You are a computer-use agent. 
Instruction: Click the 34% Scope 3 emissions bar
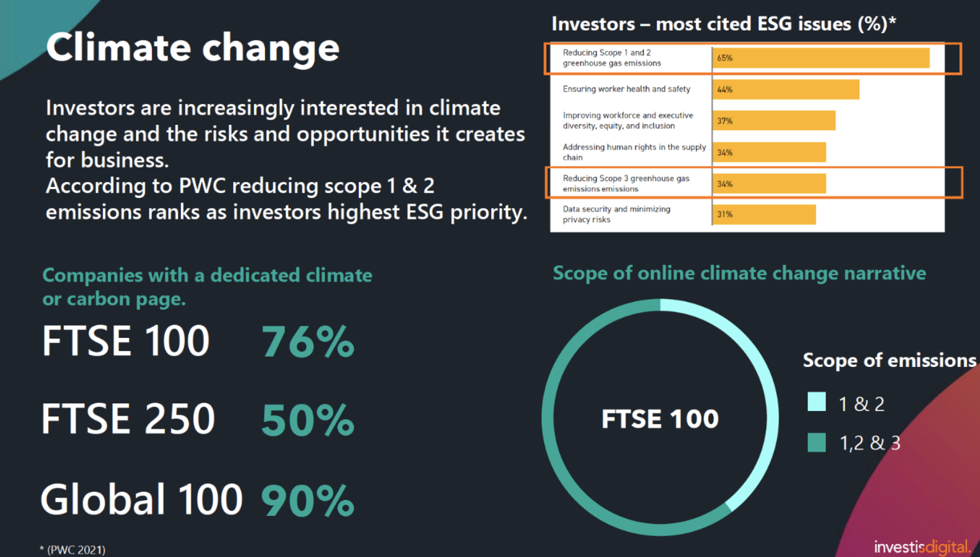click(x=769, y=184)
